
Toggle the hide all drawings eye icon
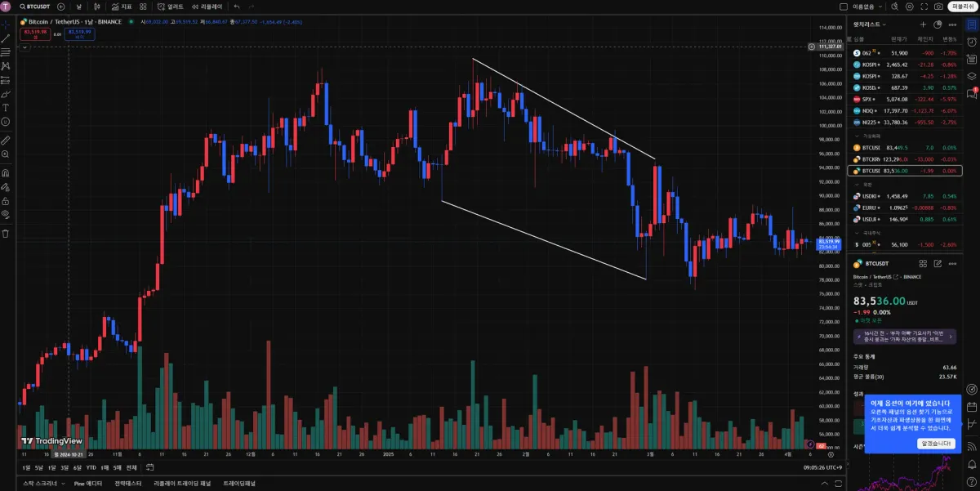[x=6, y=214]
